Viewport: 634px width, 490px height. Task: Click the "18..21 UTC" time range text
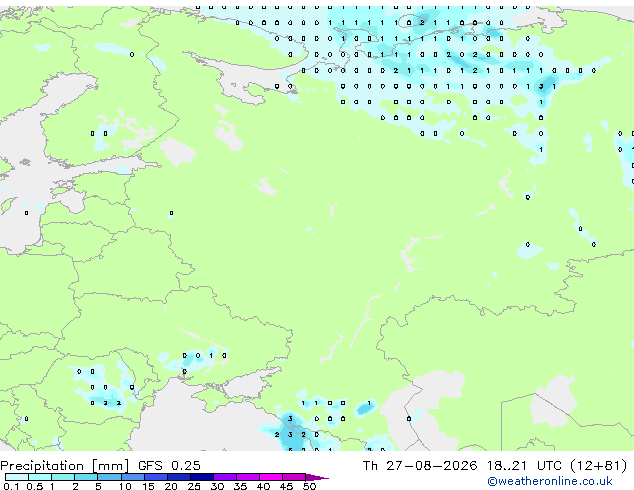click(524, 466)
